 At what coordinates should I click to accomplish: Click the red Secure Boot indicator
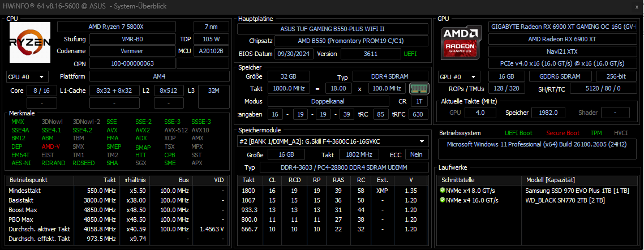(563, 133)
